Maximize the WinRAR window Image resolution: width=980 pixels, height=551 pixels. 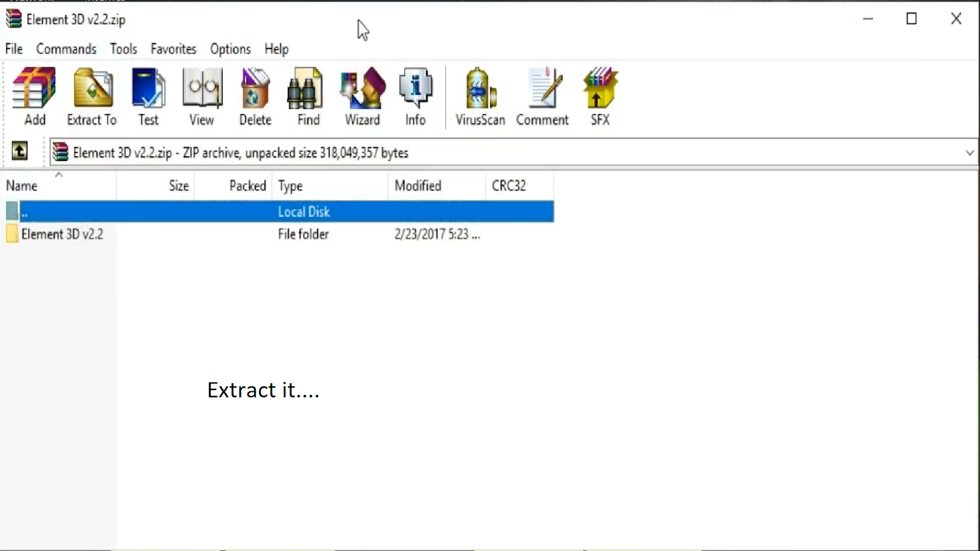[x=911, y=19]
